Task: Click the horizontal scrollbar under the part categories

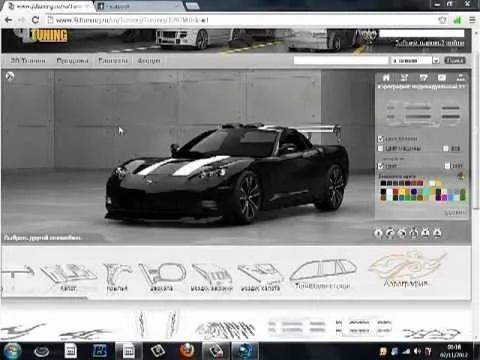Action: click(45, 298)
